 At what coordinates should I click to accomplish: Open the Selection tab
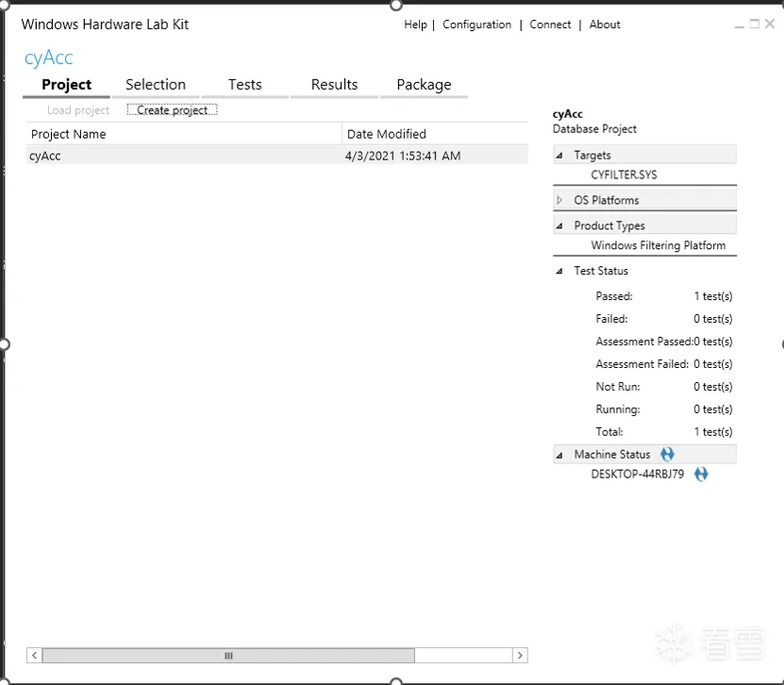point(156,85)
